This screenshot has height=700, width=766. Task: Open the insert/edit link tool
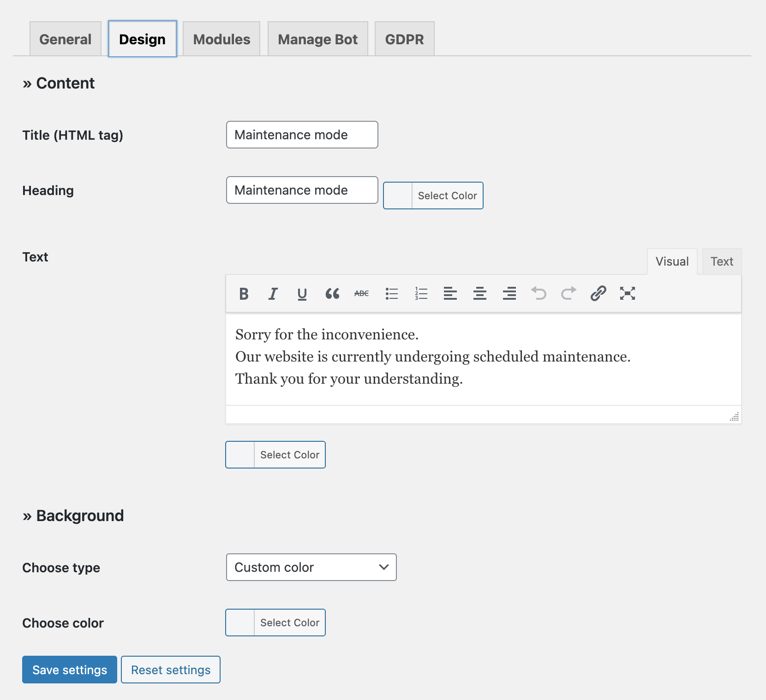[x=598, y=294]
